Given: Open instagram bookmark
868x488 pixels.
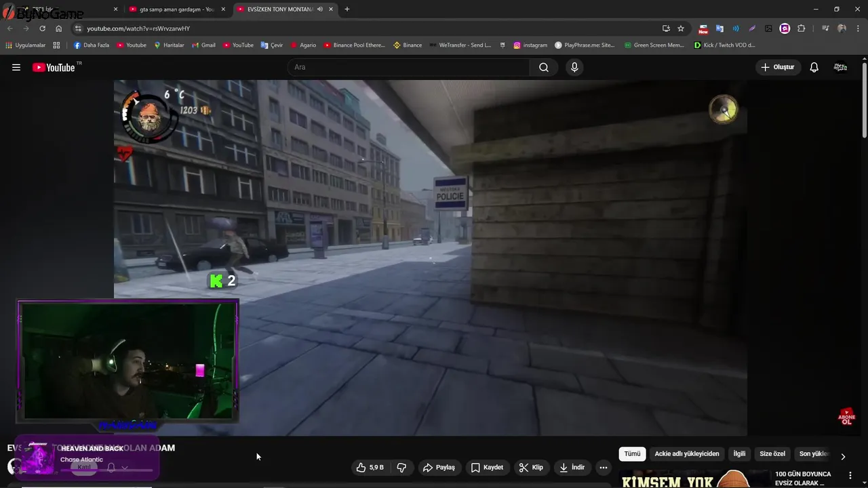Looking at the screenshot, I should [x=530, y=45].
